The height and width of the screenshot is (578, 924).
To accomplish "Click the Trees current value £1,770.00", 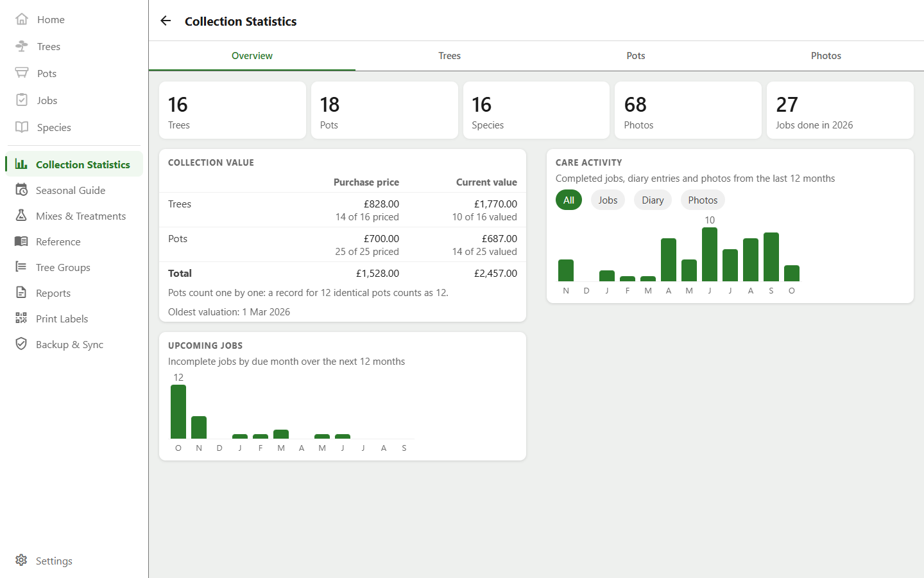I will [x=495, y=204].
